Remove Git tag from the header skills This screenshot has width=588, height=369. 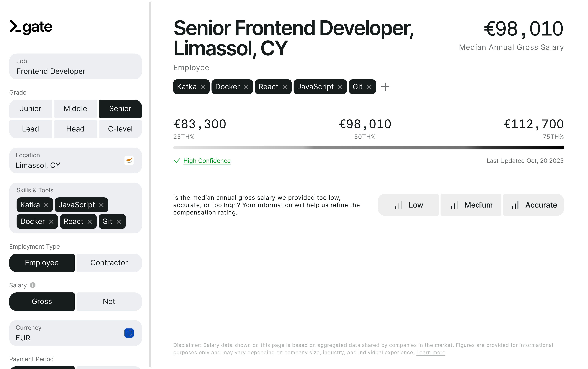pyautogui.click(x=369, y=87)
